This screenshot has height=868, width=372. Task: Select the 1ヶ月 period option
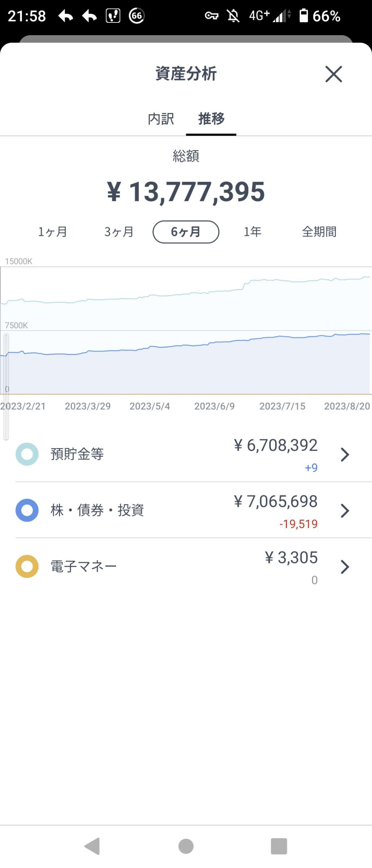click(52, 232)
